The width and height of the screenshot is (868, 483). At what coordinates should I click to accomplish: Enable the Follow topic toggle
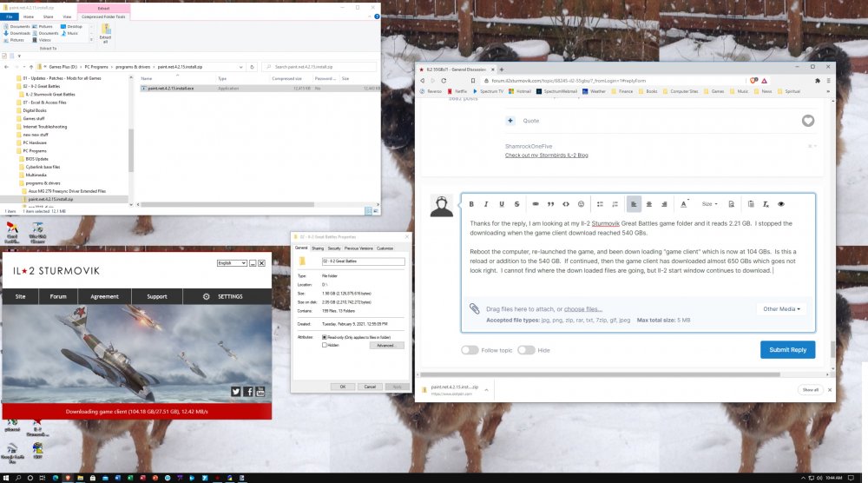pyautogui.click(x=470, y=350)
